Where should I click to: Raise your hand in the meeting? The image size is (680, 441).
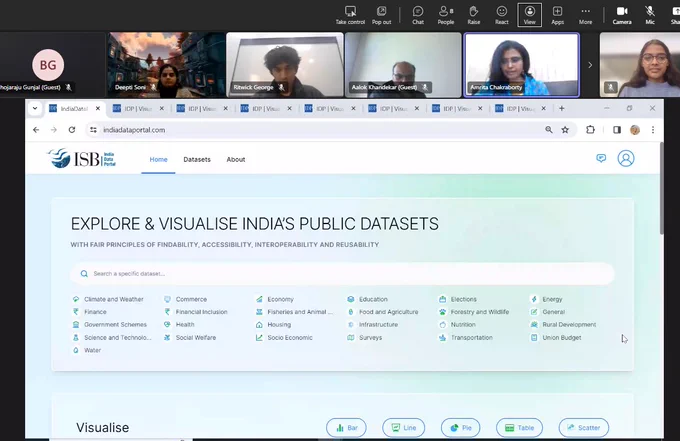click(474, 15)
